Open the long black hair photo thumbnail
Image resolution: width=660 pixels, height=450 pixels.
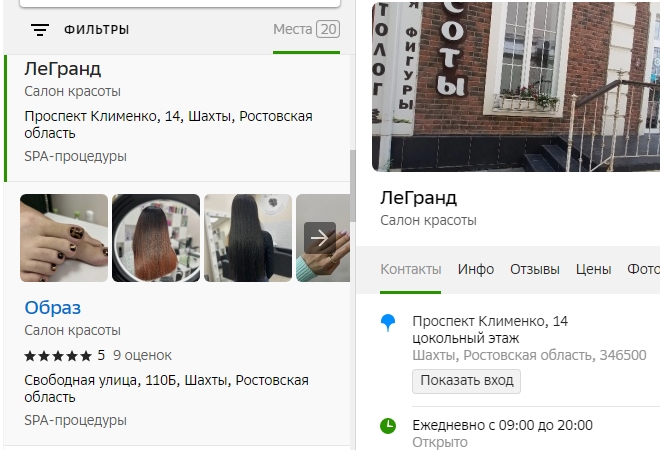point(248,238)
